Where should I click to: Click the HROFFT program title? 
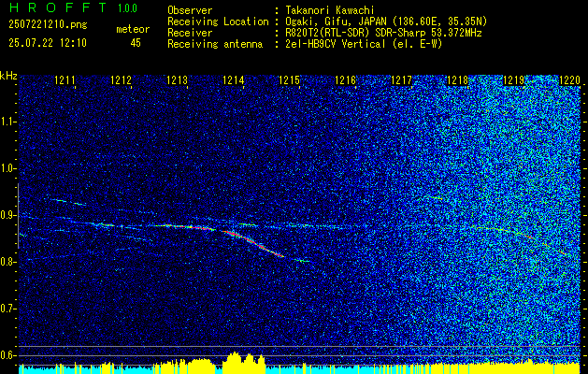pos(58,7)
